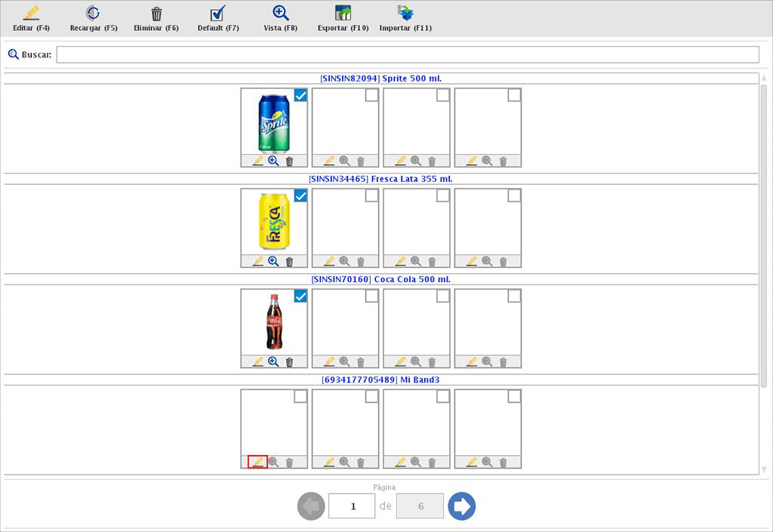Zoom into the Fresca can image
Image resolution: width=773 pixels, height=532 pixels.
(x=273, y=261)
